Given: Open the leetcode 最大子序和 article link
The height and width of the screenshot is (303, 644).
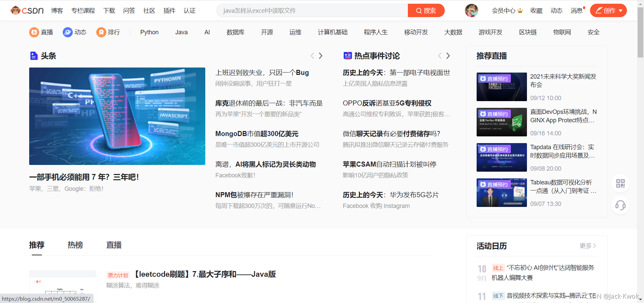Looking at the screenshot, I should (x=205, y=274).
